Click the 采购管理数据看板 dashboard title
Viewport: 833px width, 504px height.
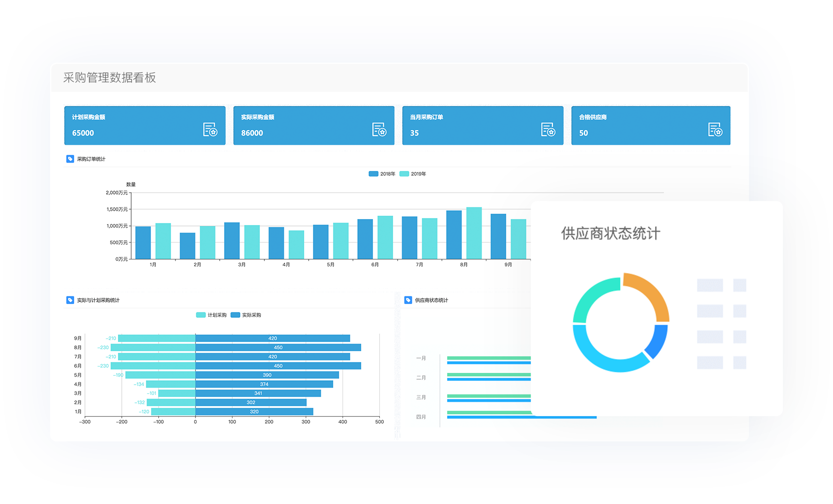[110, 78]
